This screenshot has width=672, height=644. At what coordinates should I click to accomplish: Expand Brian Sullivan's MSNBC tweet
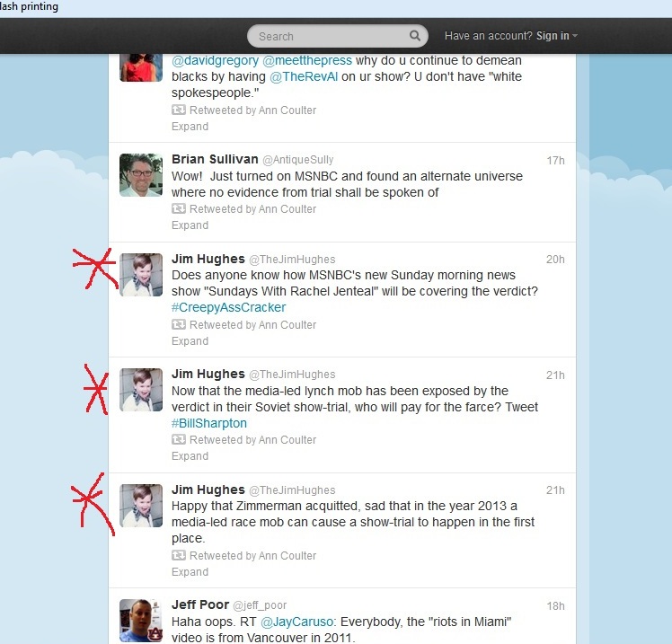click(190, 225)
